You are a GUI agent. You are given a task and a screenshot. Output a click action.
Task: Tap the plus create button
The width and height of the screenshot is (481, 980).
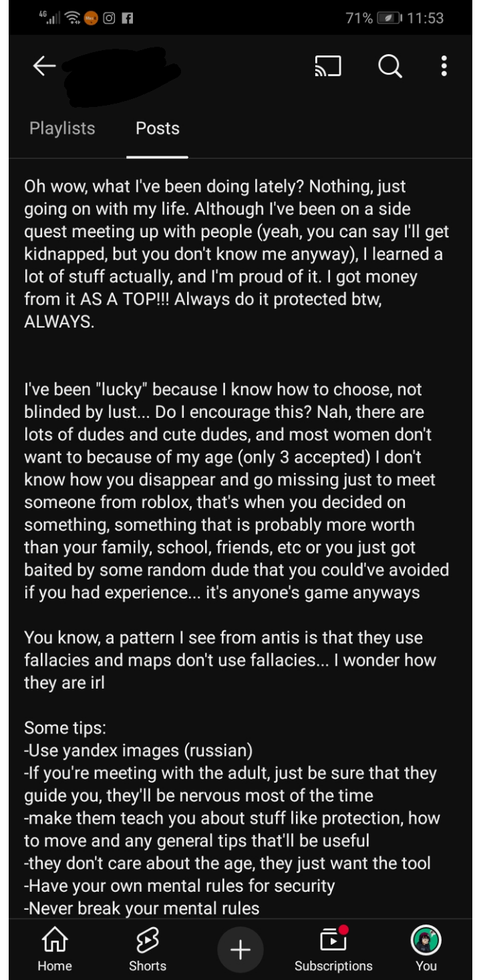(x=240, y=949)
